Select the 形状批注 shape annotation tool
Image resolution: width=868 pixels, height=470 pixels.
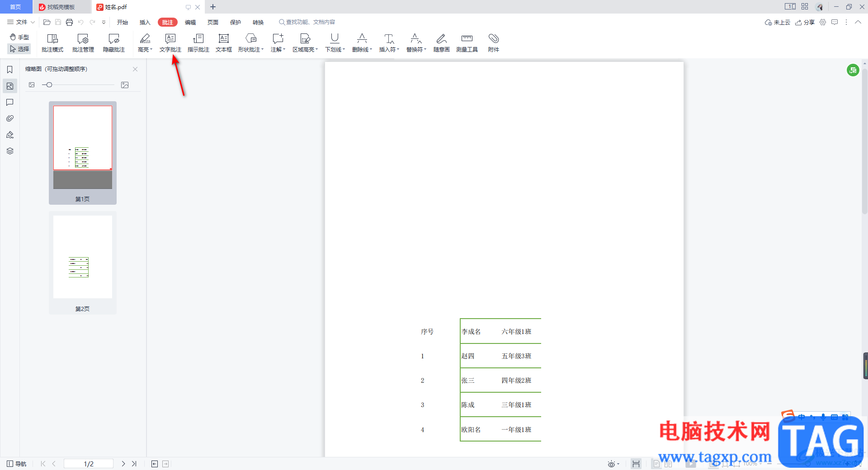point(250,43)
